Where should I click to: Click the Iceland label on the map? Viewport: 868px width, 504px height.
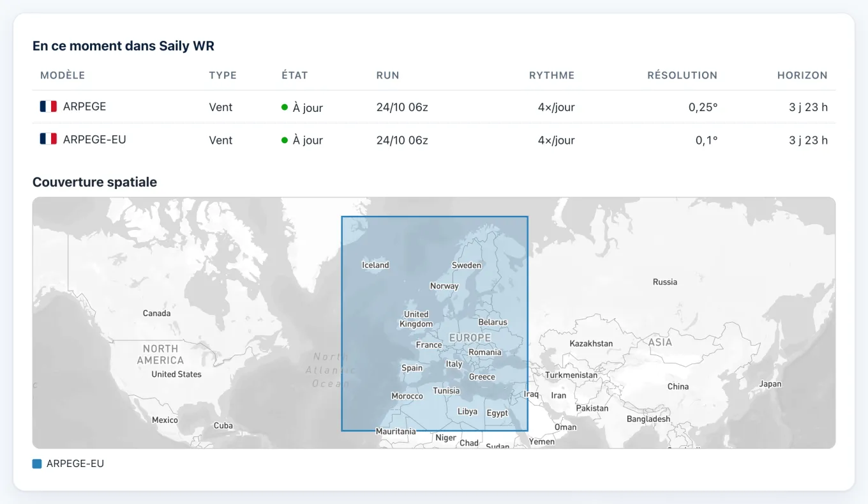[375, 265]
